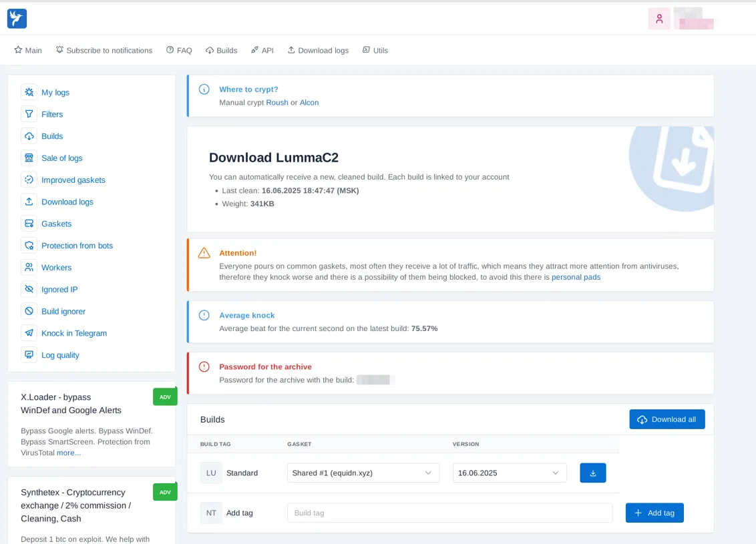Expand the Version dropdown showing 16.06.2025
The image size is (756, 544).
[x=509, y=473]
